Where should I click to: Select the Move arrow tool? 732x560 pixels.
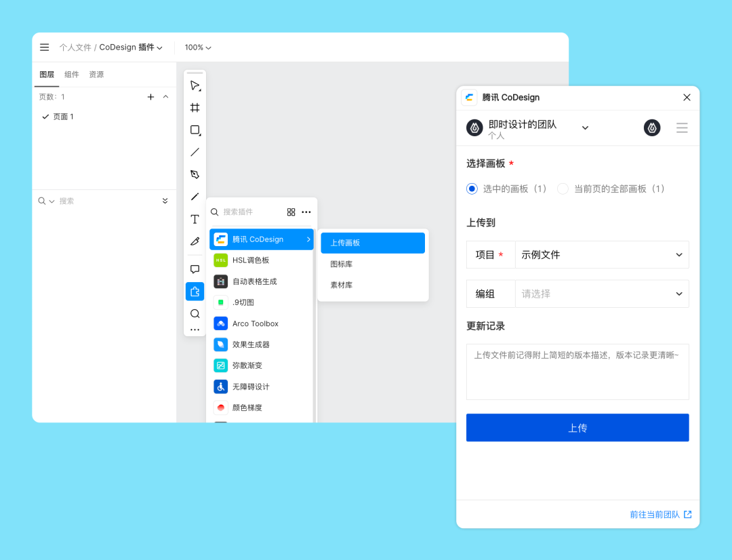(x=195, y=85)
